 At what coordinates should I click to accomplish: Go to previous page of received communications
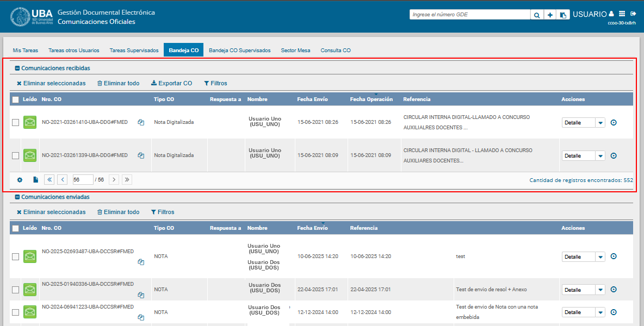[x=63, y=180]
